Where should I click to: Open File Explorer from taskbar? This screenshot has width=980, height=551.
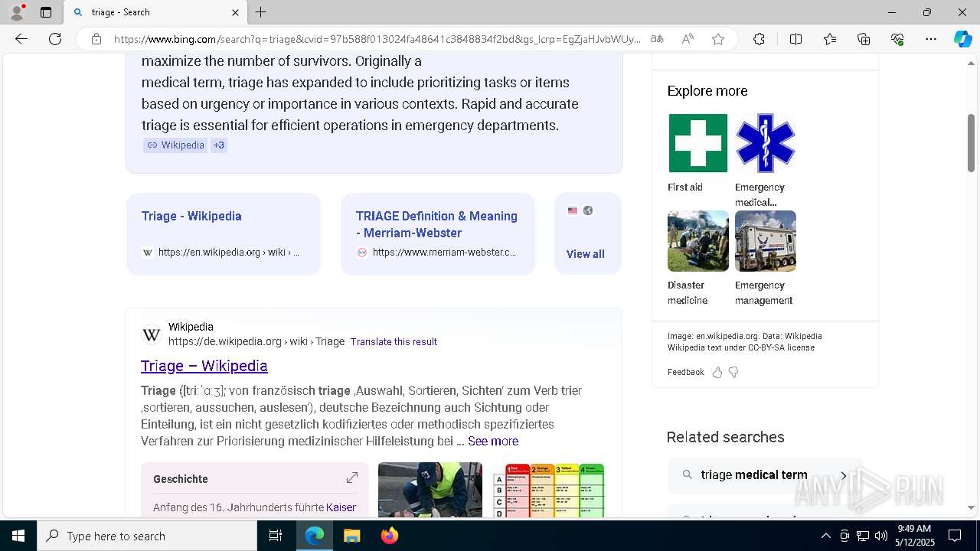pyautogui.click(x=351, y=536)
